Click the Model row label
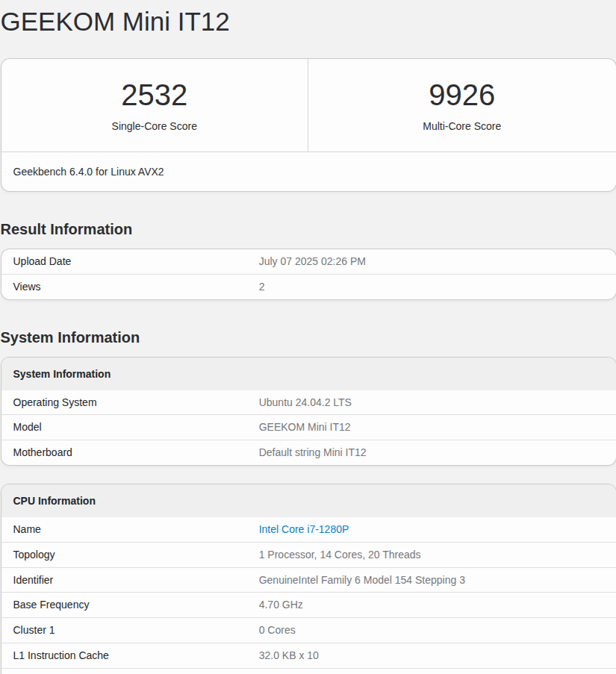This screenshot has height=674, width=616. tap(28, 427)
